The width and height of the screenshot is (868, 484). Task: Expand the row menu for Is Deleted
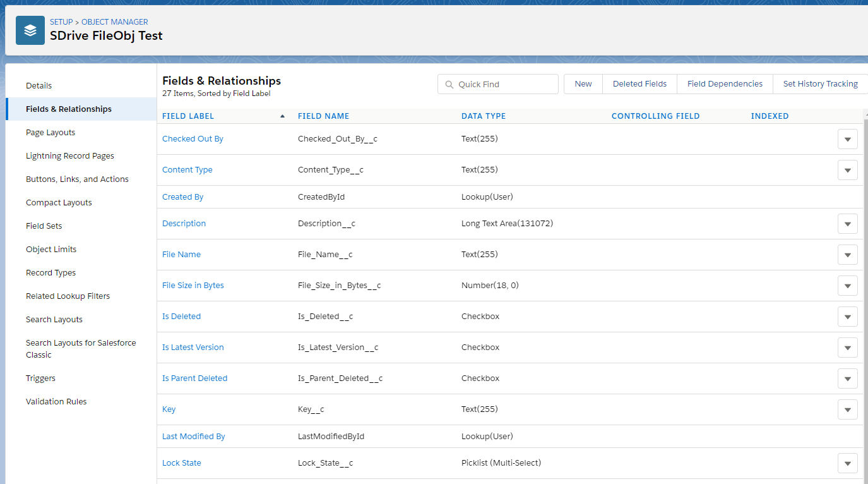tap(847, 317)
